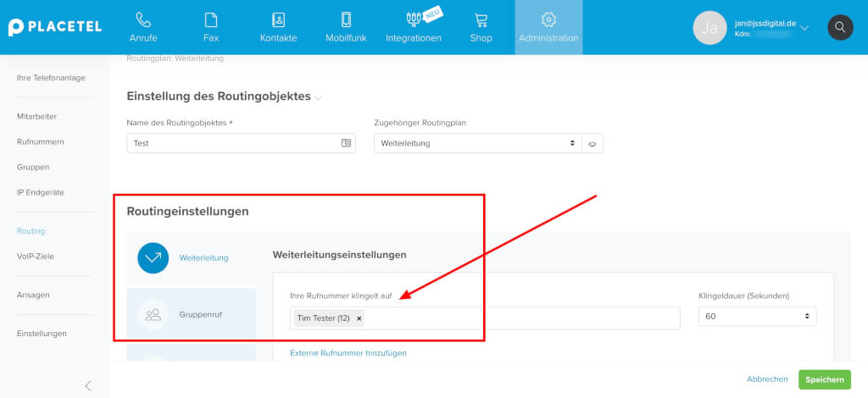
Task: Go to Rufnummern in sidebar
Action: coord(41,142)
